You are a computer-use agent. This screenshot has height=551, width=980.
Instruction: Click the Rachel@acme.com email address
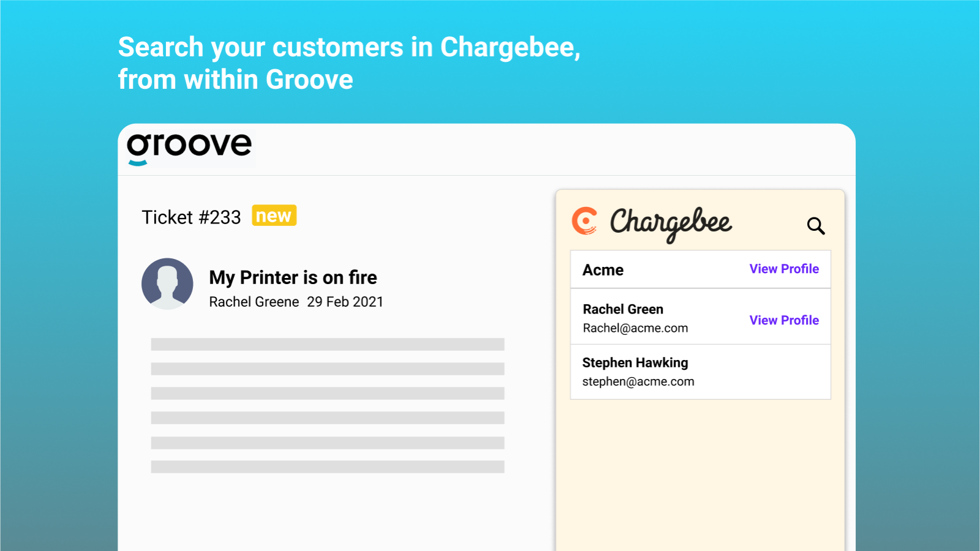635,328
